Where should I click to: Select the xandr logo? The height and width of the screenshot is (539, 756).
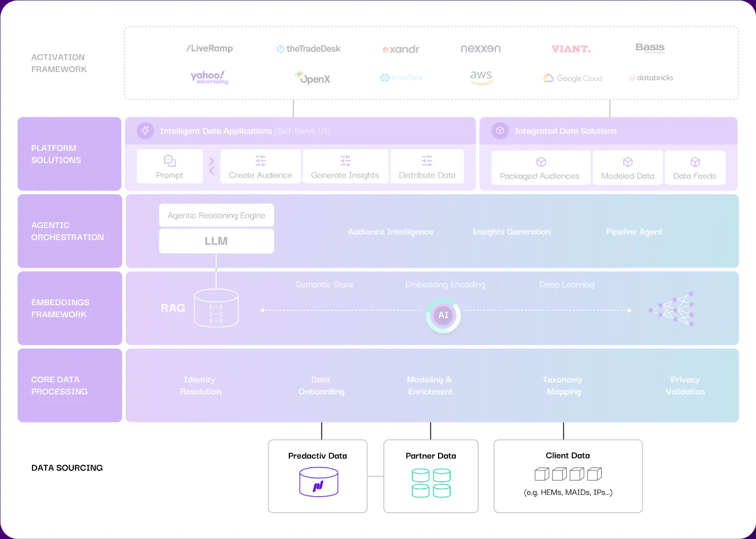[x=401, y=50]
